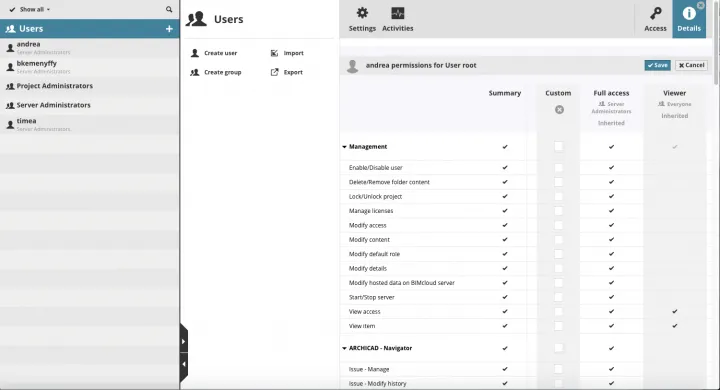Click the vertical scrollbar on the right
The image size is (720, 390).
pyautogui.click(x=716, y=42)
